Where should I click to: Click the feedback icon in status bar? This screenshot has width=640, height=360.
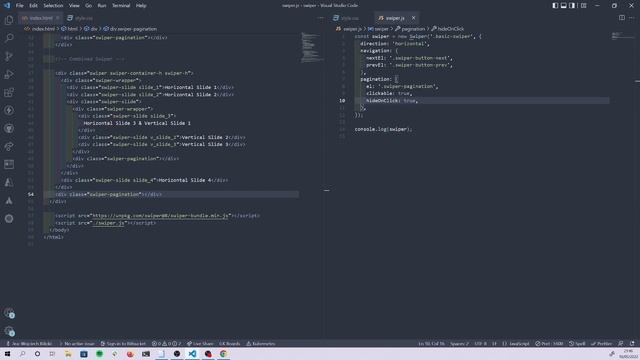620,344
